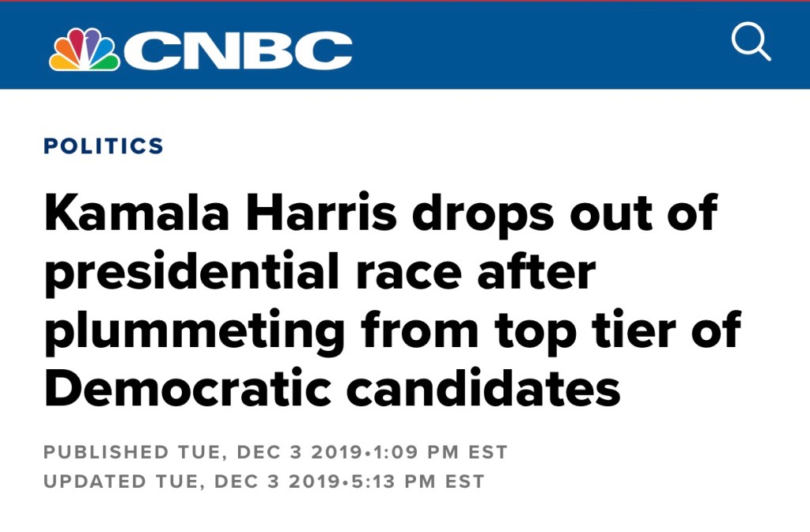Open search with the magnifying glass icon

[x=750, y=42]
